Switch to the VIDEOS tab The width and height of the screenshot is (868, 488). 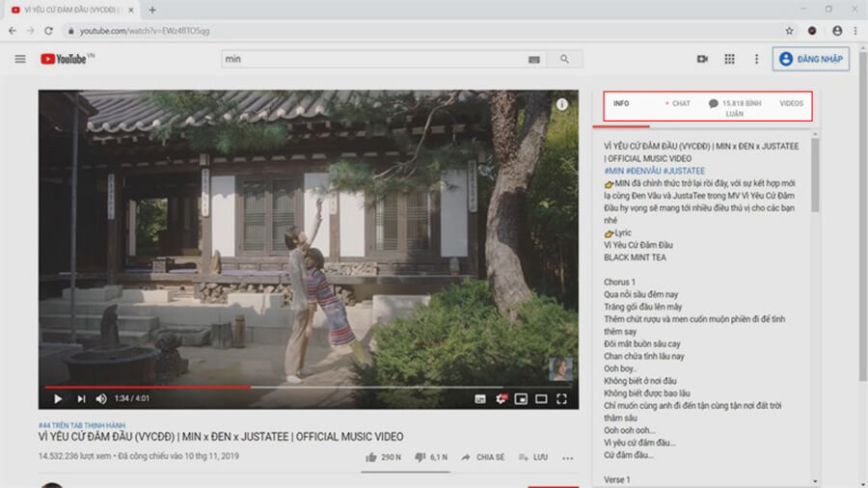click(791, 103)
